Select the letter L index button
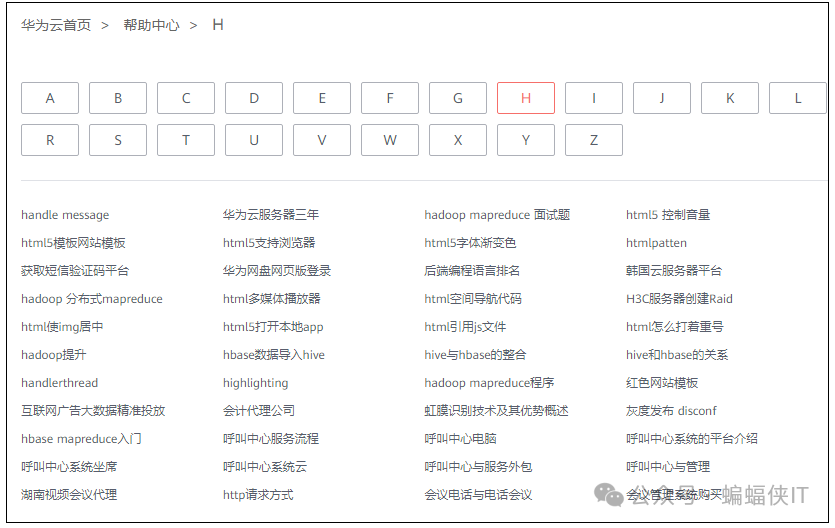The height and width of the screenshot is (528, 835). coord(798,98)
